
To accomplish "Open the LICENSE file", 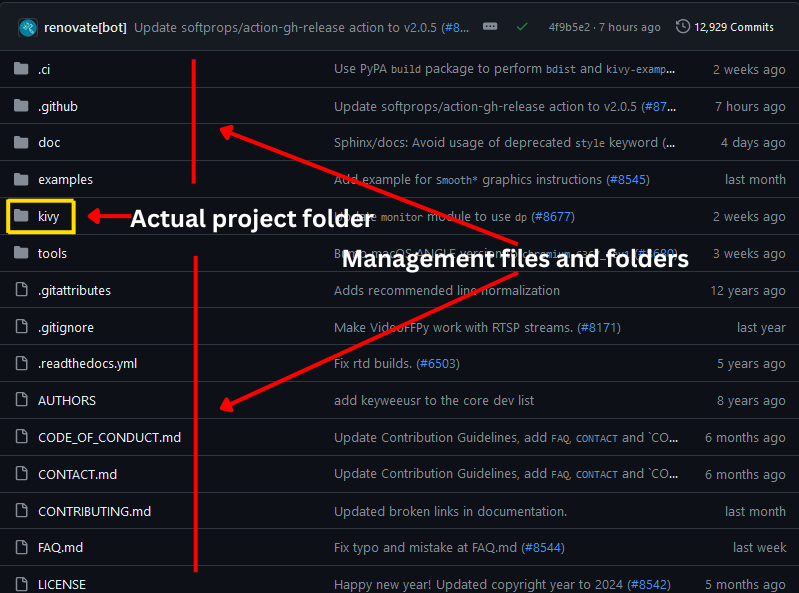I will coord(62,584).
